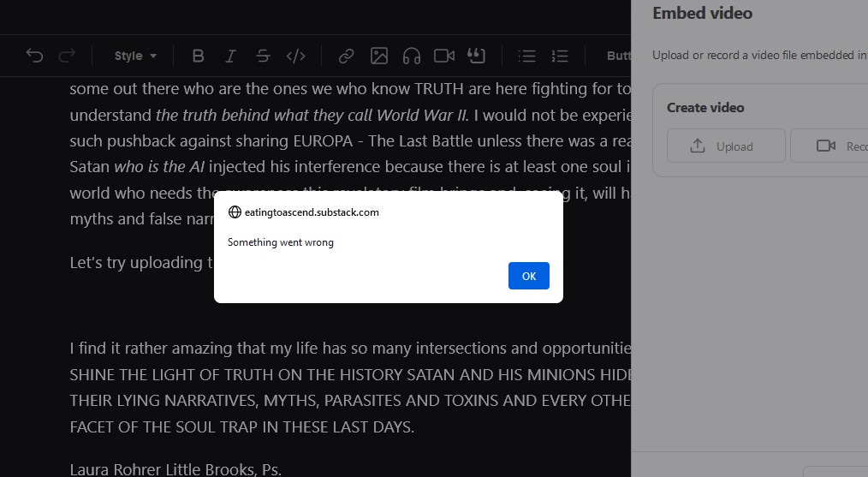
Task: Insert a link using the chain icon
Action: coord(347,56)
